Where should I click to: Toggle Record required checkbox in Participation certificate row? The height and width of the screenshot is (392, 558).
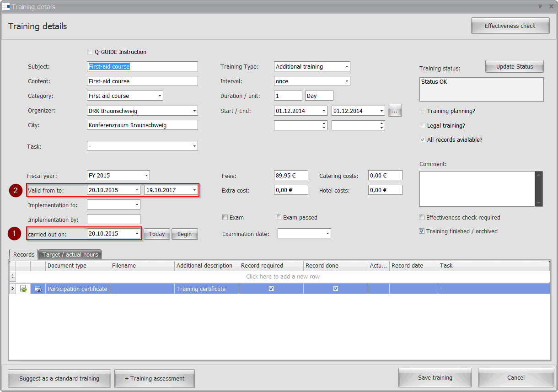tap(271, 289)
